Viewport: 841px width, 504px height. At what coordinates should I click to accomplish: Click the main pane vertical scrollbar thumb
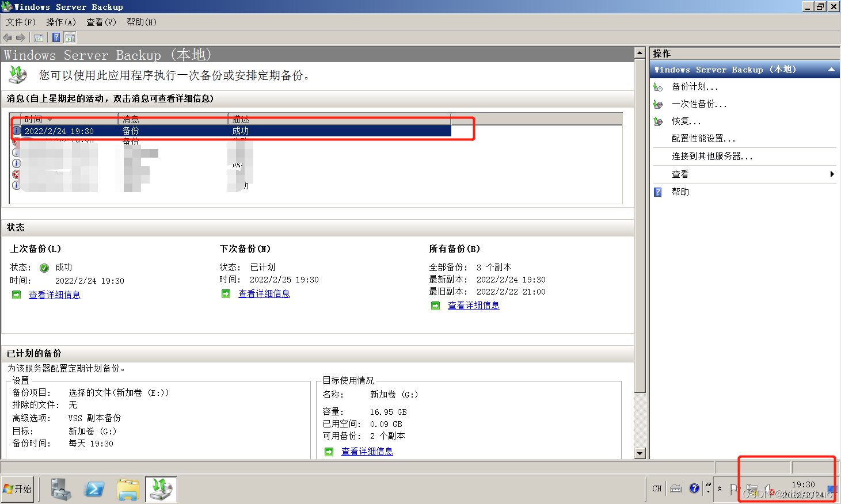click(x=640, y=226)
